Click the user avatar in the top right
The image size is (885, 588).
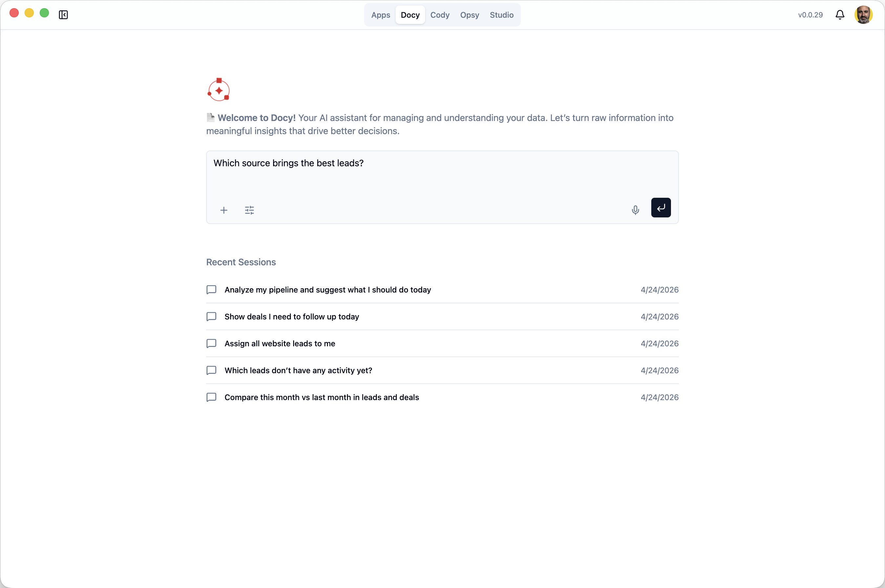864,15
